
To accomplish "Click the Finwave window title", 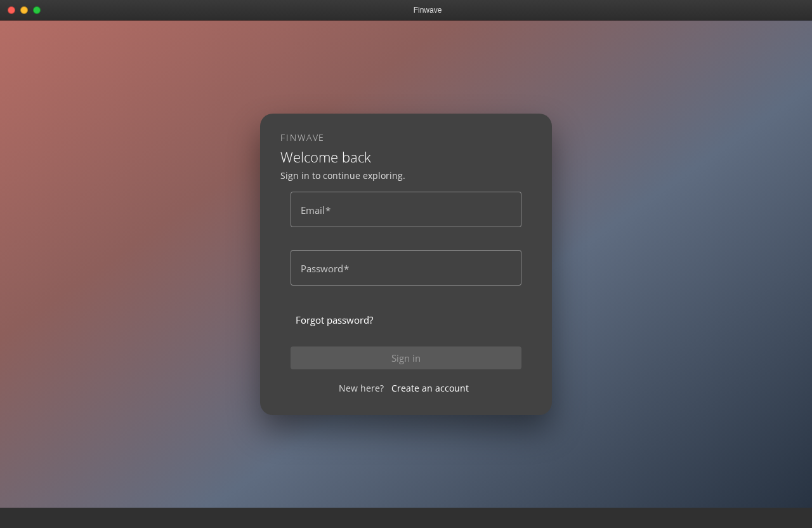I will (428, 10).
